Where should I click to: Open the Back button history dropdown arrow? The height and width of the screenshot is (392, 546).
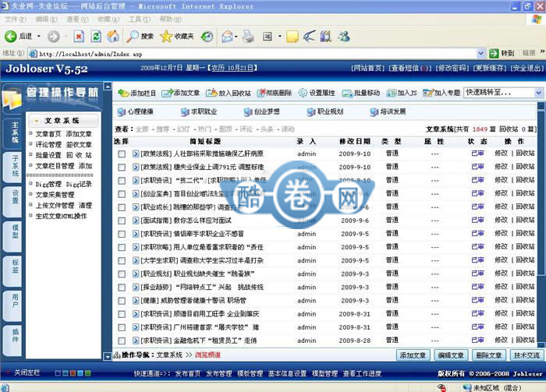(39, 36)
